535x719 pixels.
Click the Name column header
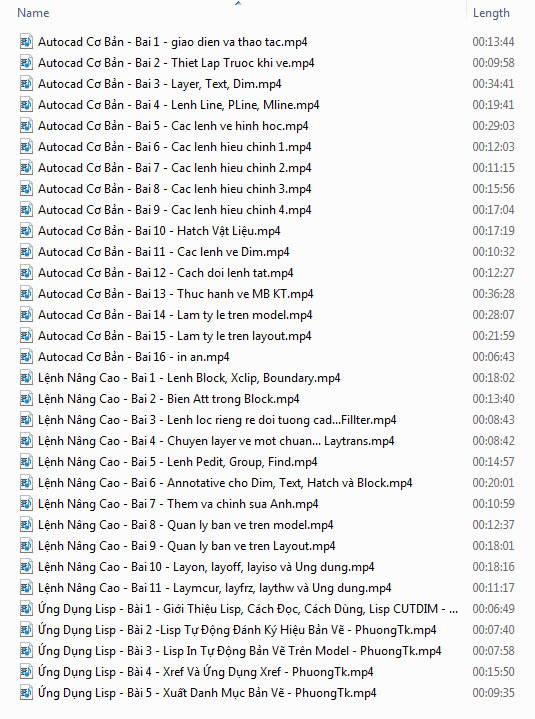click(x=33, y=13)
